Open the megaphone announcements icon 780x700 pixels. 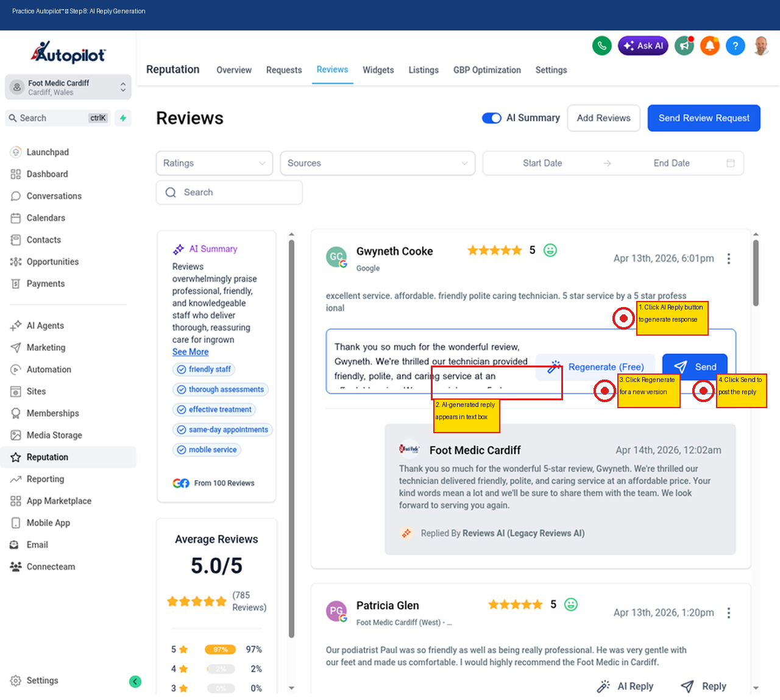click(x=684, y=46)
